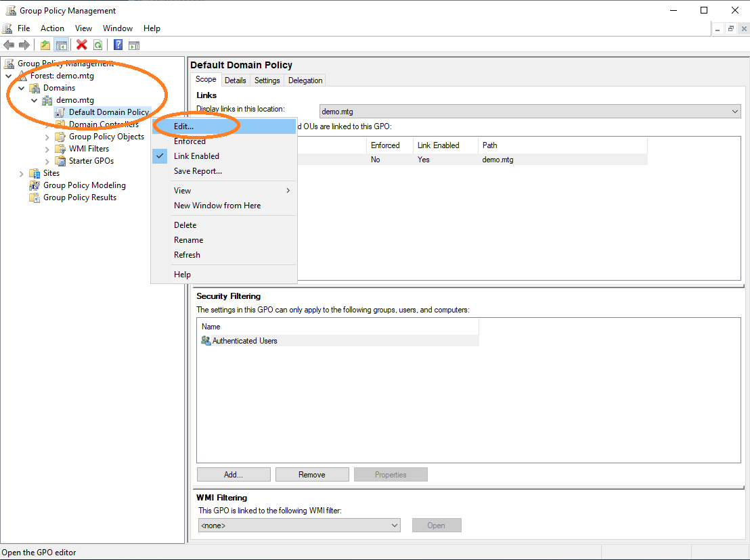The height and width of the screenshot is (560, 750).
Task: Click the red X Delete toolbar icon
Action: pos(82,45)
